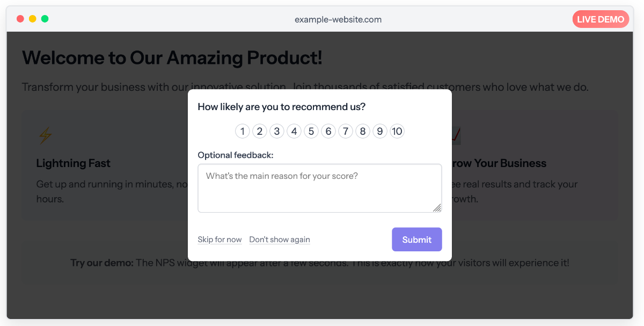The height and width of the screenshot is (326, 644).
Task: Pick rating 4 on NPS scale
Action: (294, 131)
